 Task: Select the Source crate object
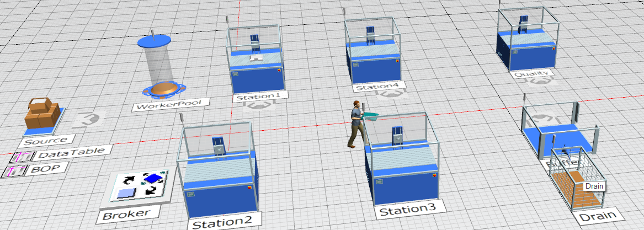point(42,114)
